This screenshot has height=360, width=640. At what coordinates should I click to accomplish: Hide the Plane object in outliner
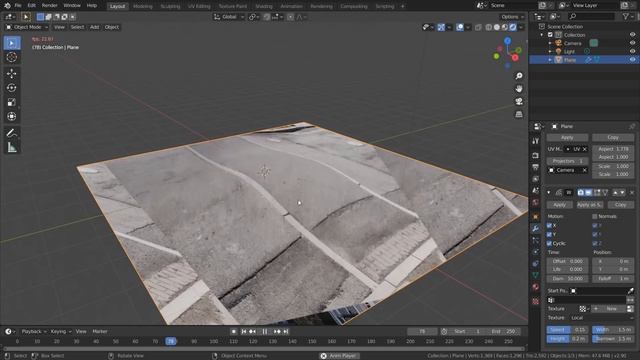tap(633, 60)
